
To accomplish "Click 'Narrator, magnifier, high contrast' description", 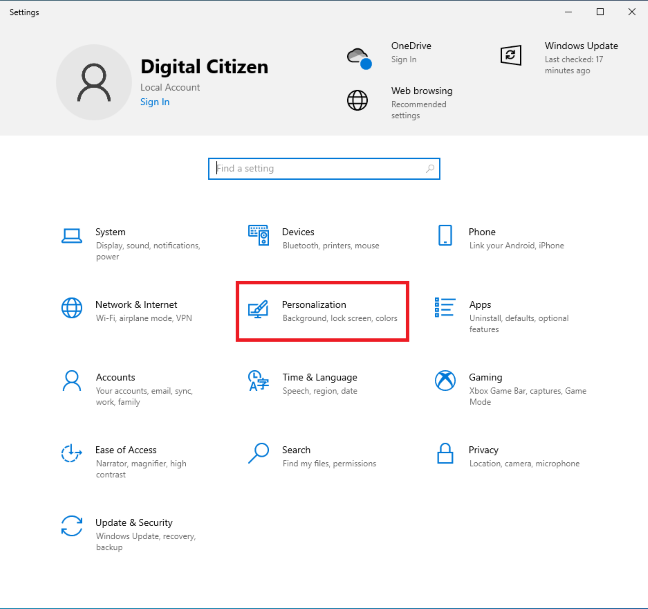I will pos(141,469).
